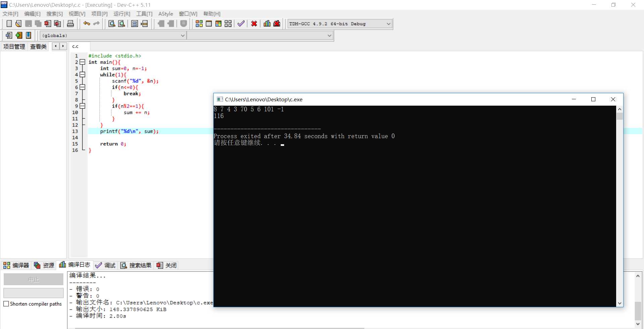Click the Save All toolbar icon

[38, 23]
